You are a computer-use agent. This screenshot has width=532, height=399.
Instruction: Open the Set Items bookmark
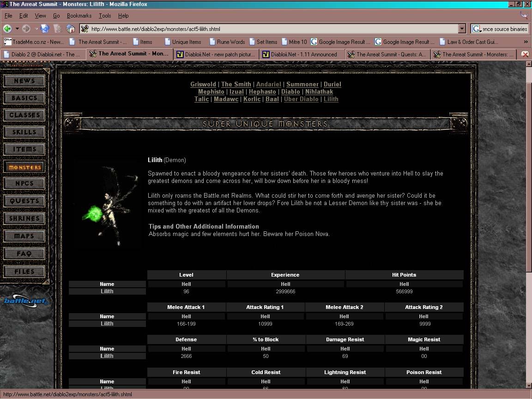(263, 42)
